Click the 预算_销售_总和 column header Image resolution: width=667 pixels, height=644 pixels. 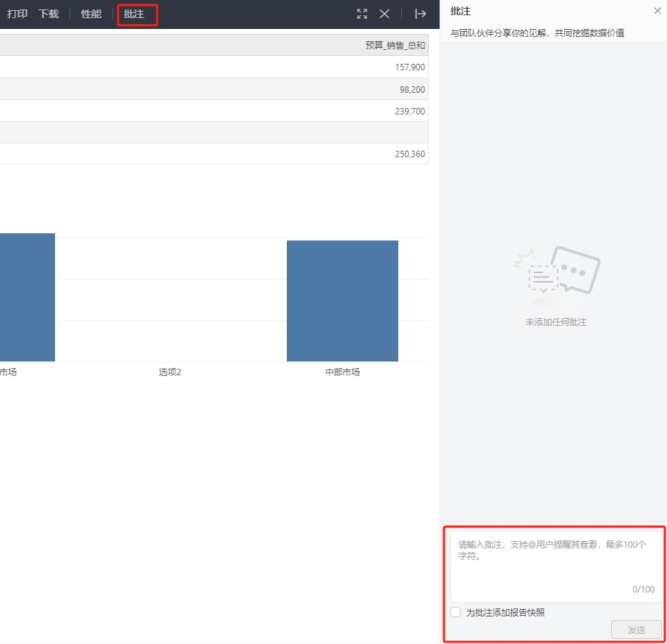pos(395,46)
